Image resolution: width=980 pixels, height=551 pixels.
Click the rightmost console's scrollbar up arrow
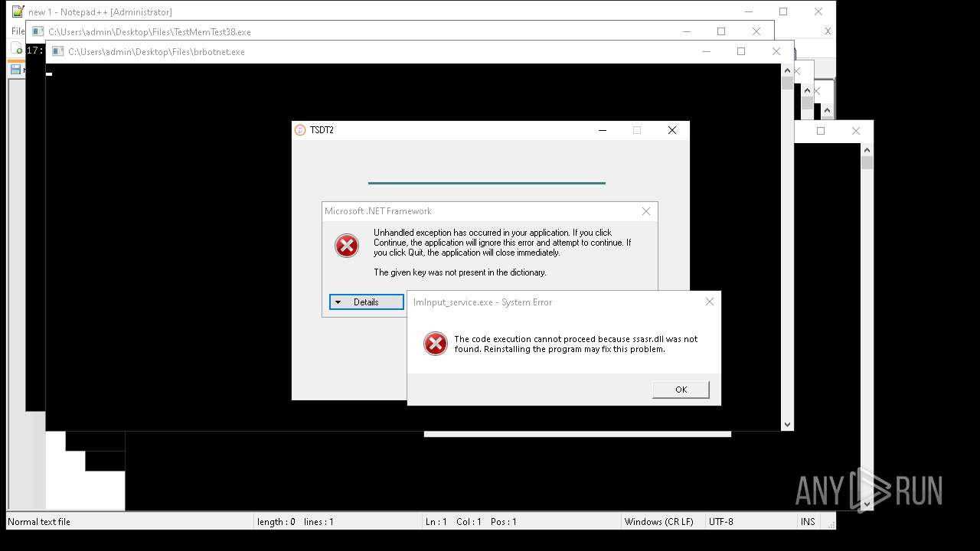click(x=867, y=149)
